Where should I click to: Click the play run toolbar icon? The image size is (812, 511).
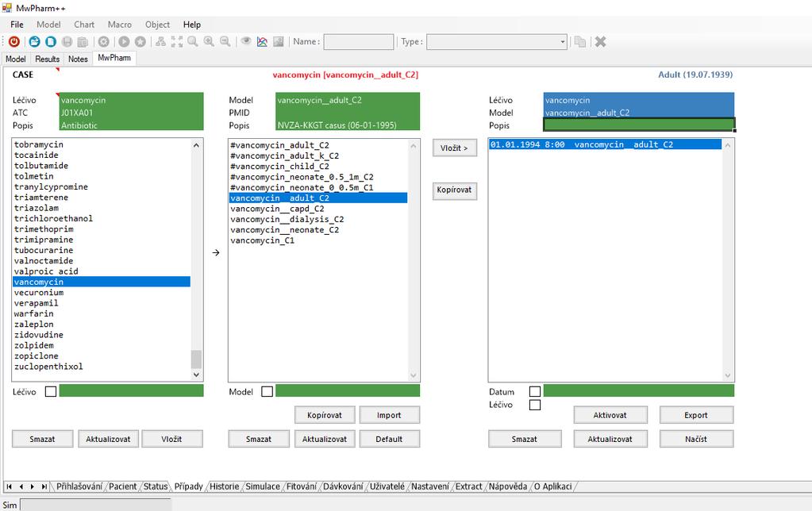(x=125, y=41)
